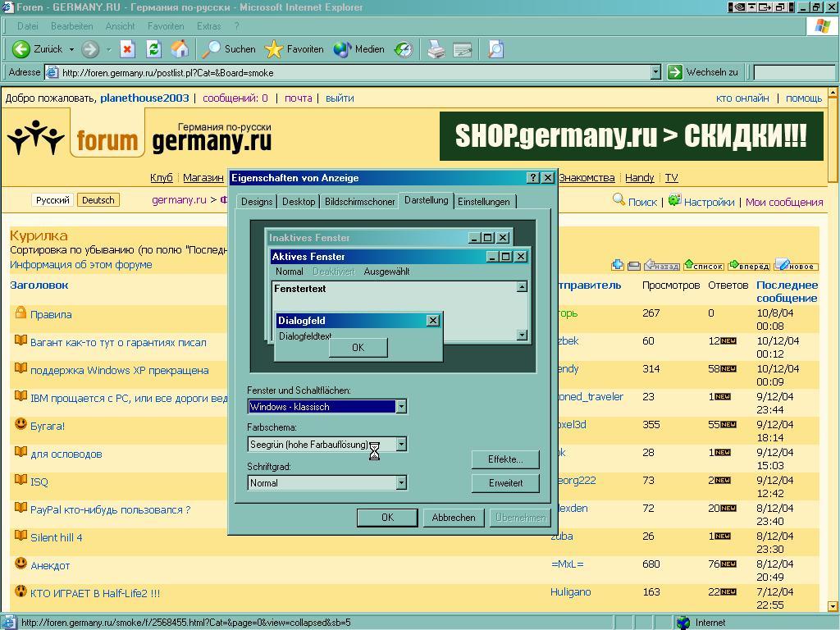Open the Zurück history dropdown arrow
The height and width of the screenshot is (630, 840).
pyautogui.click(x=71, y=49)
